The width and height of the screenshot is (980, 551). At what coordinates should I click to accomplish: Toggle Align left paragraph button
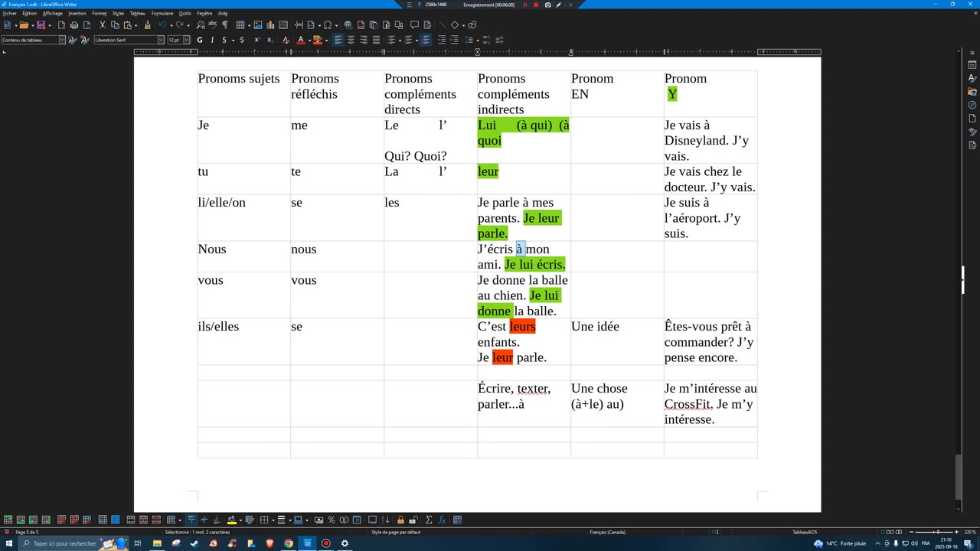tap(338, 40)
